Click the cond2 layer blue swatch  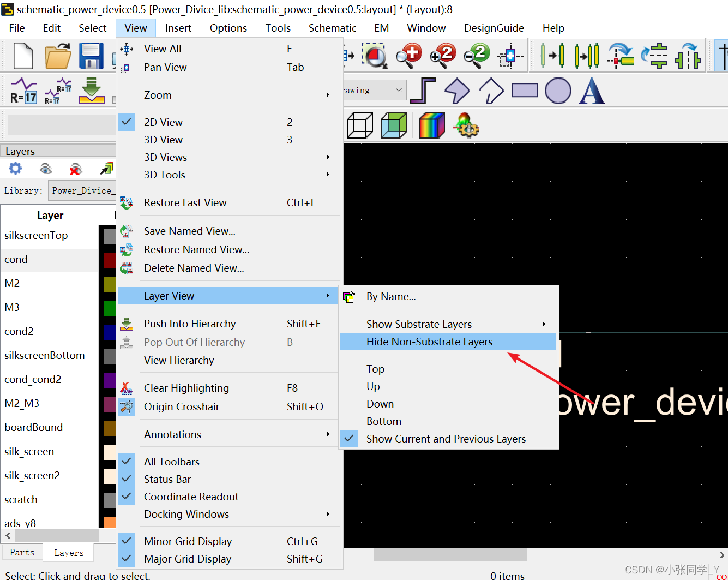coord(110,332)
